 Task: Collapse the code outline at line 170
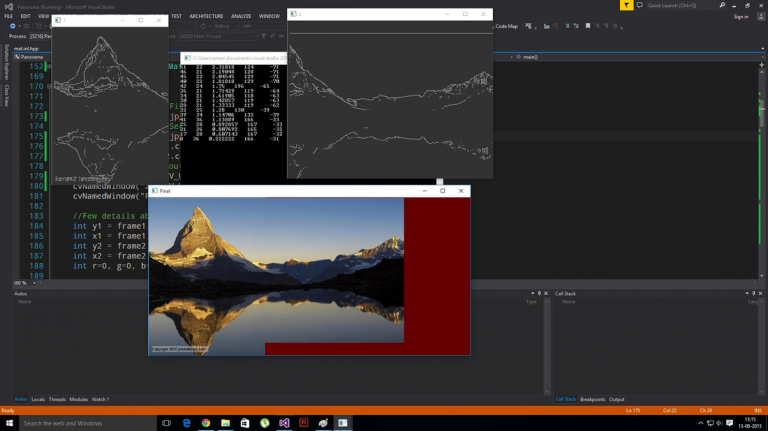(49, 86)
